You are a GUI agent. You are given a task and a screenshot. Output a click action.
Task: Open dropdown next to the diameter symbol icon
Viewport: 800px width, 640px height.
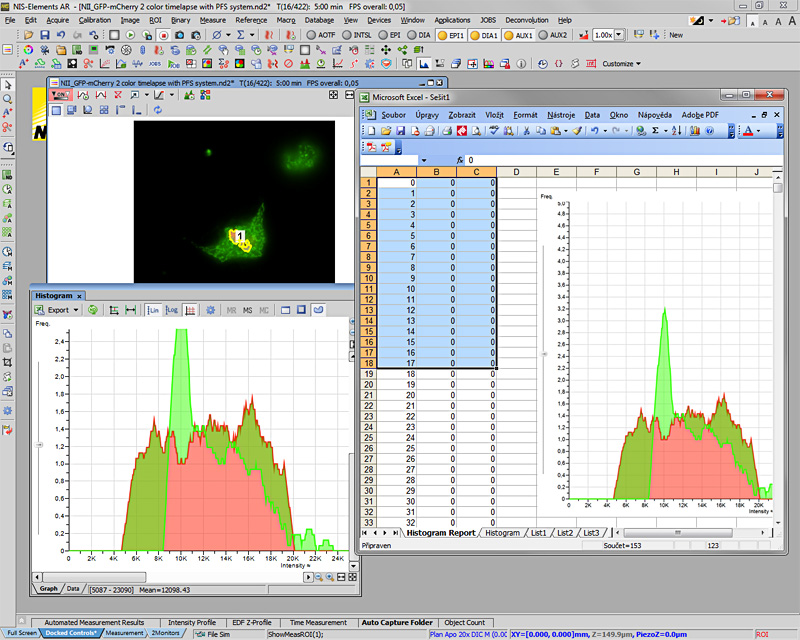[x=228, y=35]
